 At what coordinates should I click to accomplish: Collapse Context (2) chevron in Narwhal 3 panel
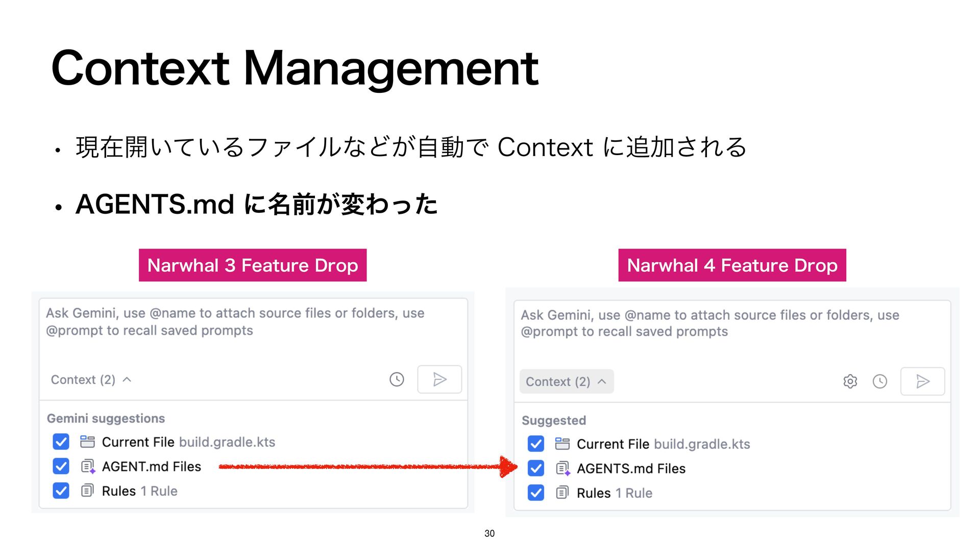127,380
